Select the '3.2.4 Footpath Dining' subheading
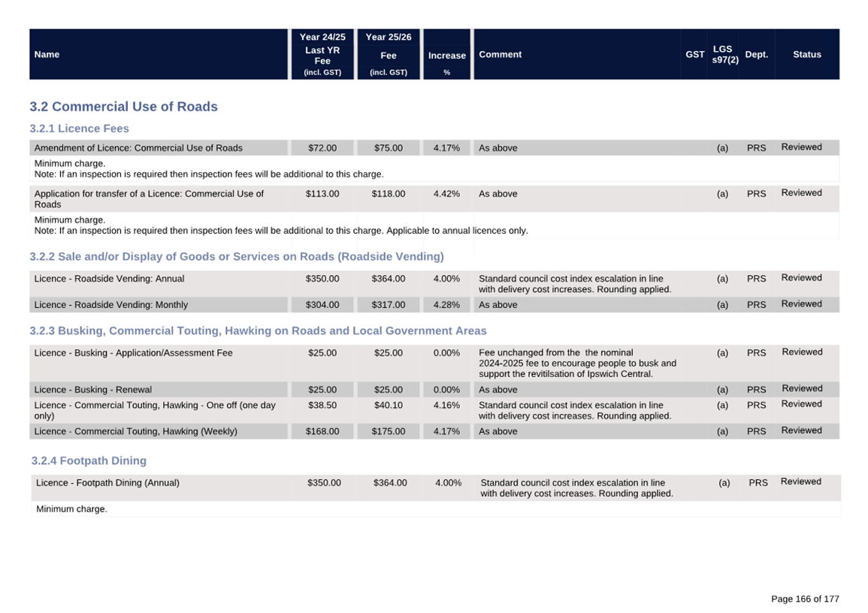The image size is (868, 613). click(x=89, y=461)
